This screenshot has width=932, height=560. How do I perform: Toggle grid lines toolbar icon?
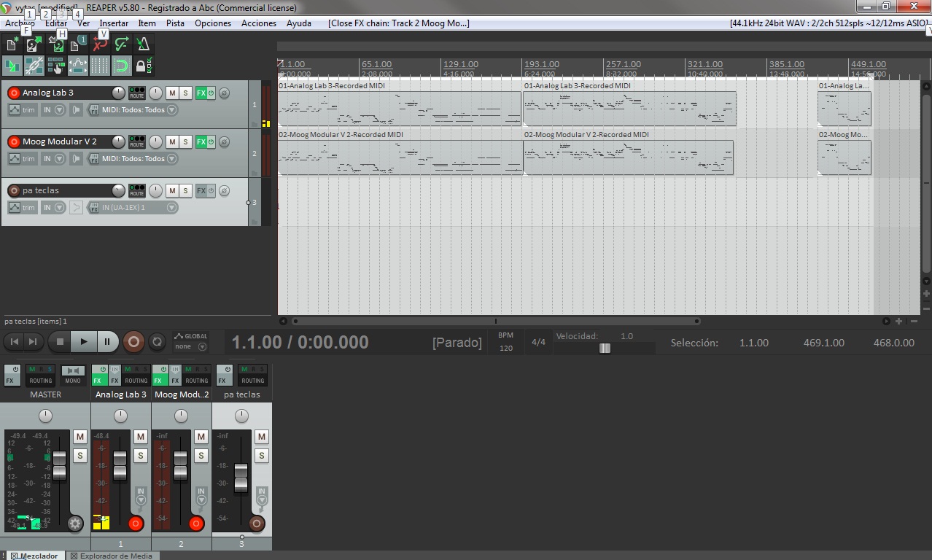(100, 66)
